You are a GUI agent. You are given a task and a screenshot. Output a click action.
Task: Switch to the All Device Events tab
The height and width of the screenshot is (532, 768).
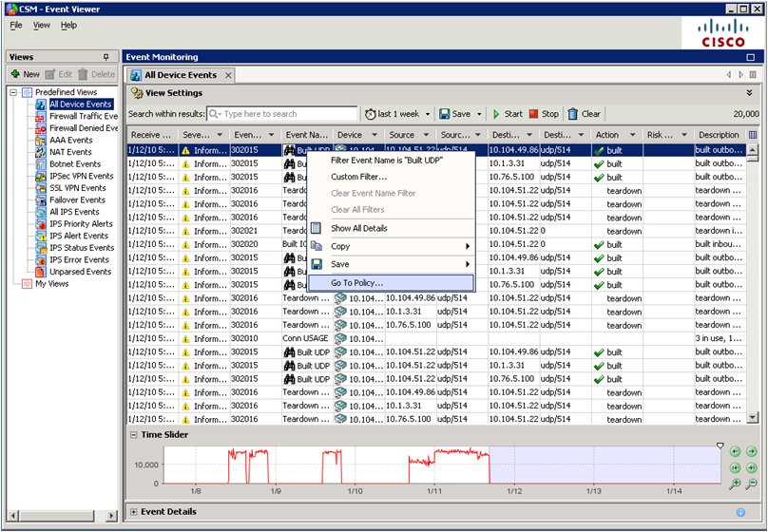[181, 75]
